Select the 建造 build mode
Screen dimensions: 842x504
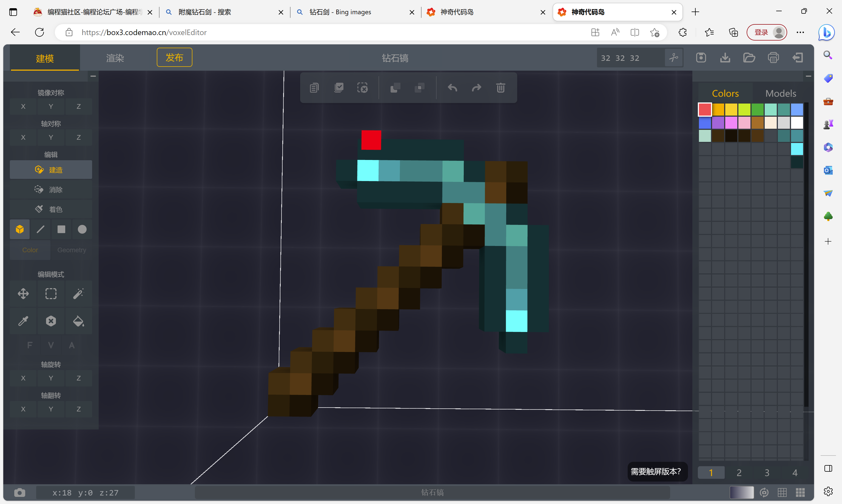coord(51,170)
